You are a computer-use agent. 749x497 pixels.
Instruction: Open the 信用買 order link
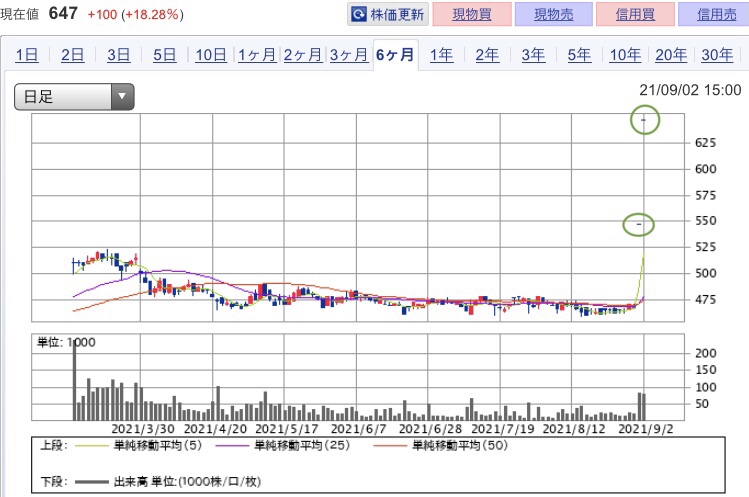click(635, 14)
